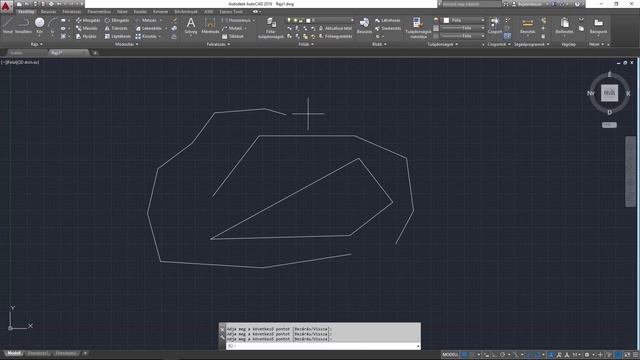This screenshot has height=360, width=640.
Task: Activate the Lekerekítés (fillet) tool
Action: tap(149, 28)
